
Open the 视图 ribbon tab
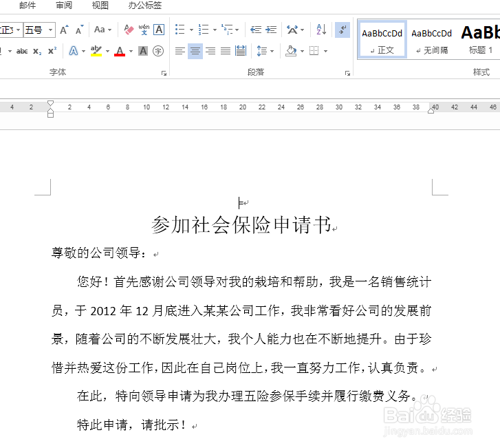point(100,5)
